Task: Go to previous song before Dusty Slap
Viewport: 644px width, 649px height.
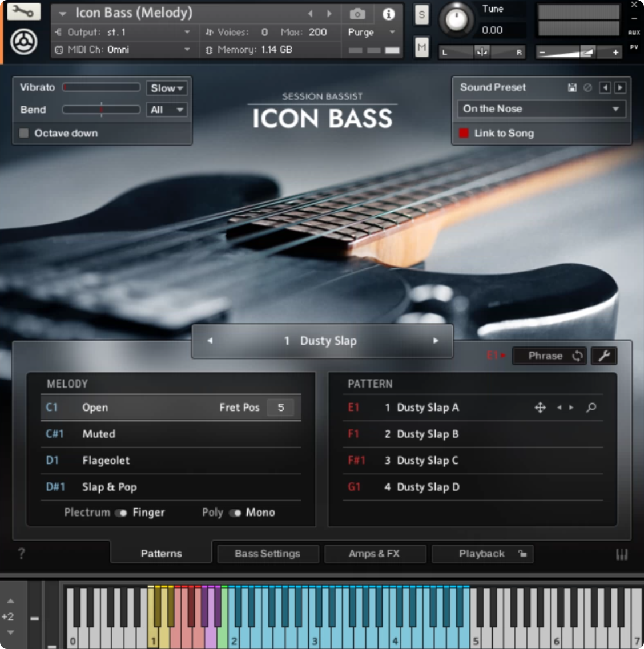Action: [210, 341]
